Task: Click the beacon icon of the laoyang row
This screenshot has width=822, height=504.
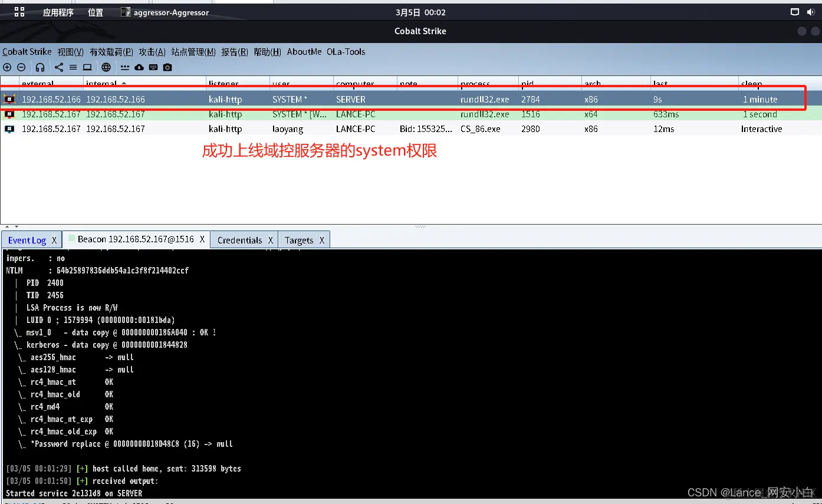Action: tap(9, 129)
